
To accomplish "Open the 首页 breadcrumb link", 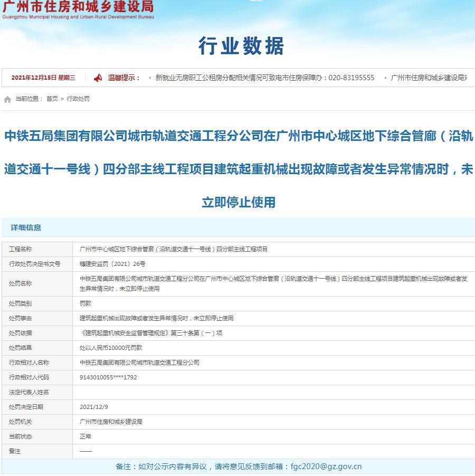I will [52, 99].
